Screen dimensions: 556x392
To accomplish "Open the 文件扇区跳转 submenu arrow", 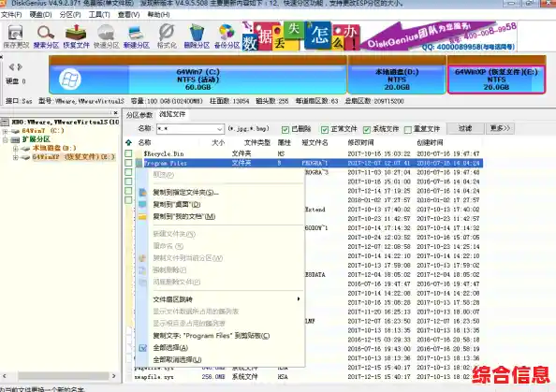I will click(x=299, y=299).
